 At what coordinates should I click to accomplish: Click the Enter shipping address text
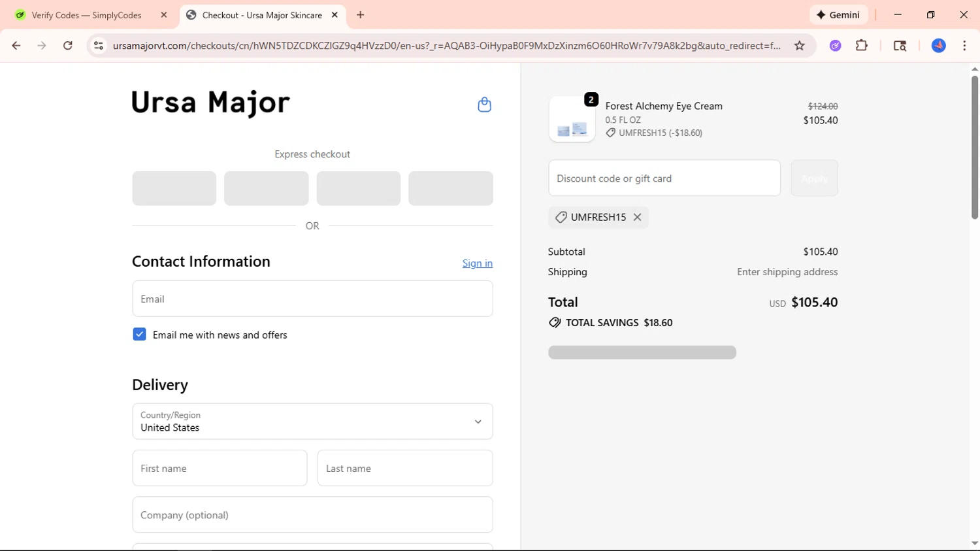[787, 272]
